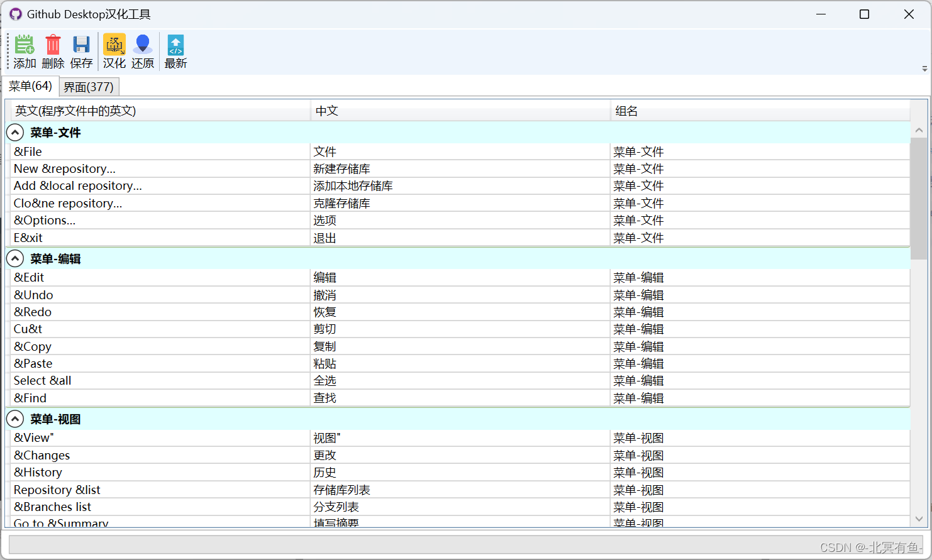The width and height of the screenshot is (932, 560).
Task: Click the 复制 translation cell
Action: click(x=461, y=346)
